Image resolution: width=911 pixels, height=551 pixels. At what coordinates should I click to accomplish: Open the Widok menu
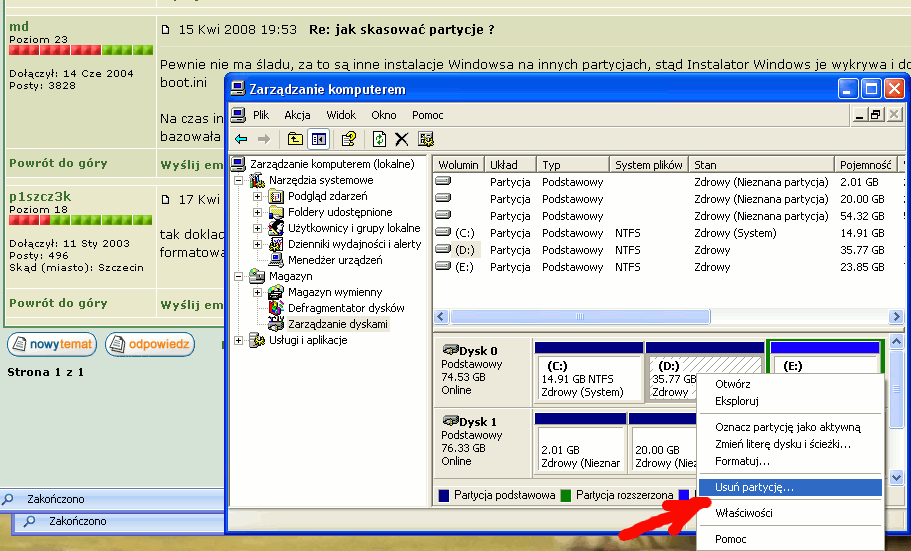[341, 115]
